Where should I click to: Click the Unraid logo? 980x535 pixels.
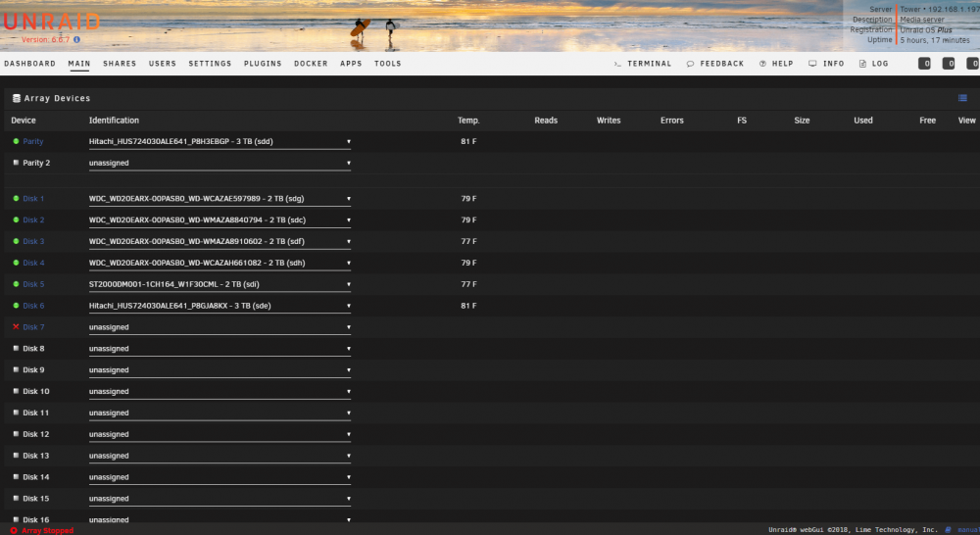51,22
